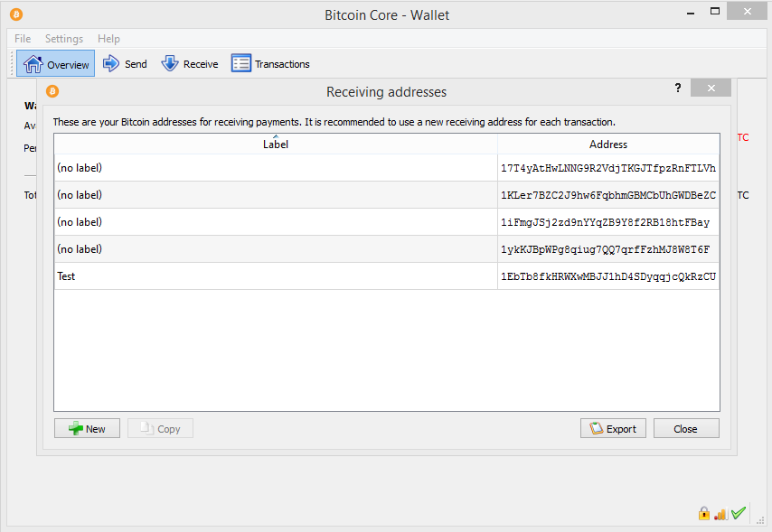Maximize the Bitcoin Core window
Image resolution: width=772 pixels, height=532 pixels.
click(x=715, y=12)
